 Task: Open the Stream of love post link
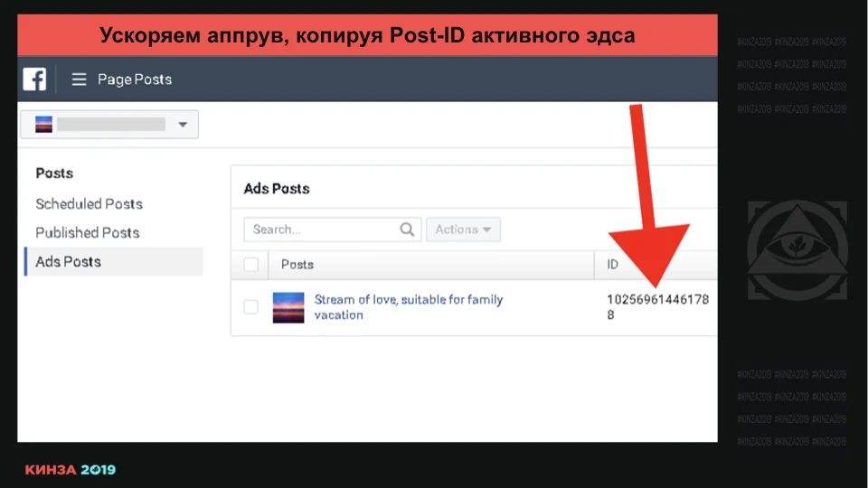[x=409, y=307]
